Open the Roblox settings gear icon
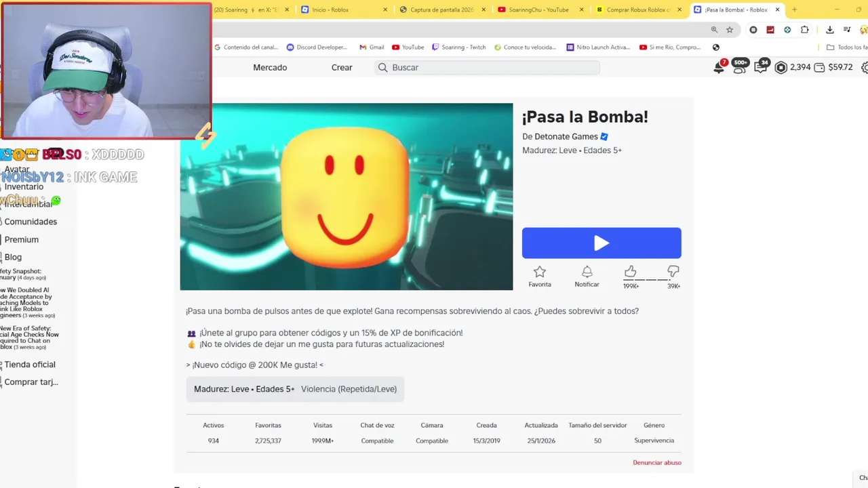The width and height of the screenshot is (868, 488). pyautogui.click(x=864, y=68)
